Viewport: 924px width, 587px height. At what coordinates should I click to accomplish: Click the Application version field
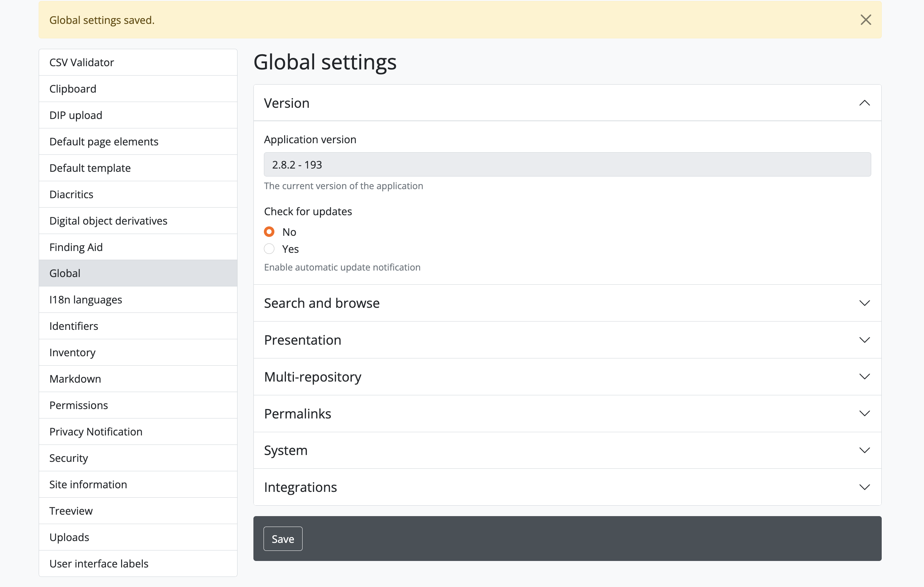(x=567, y=165)
